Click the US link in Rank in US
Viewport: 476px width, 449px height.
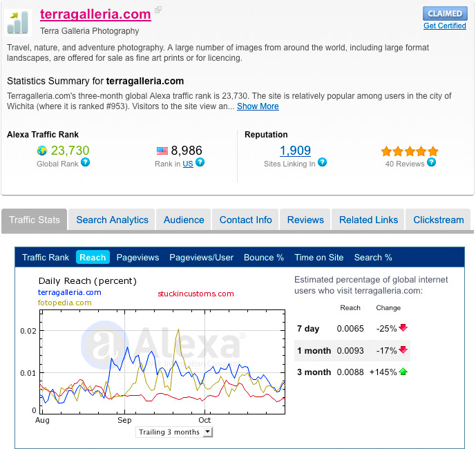(x=188, y=164)
